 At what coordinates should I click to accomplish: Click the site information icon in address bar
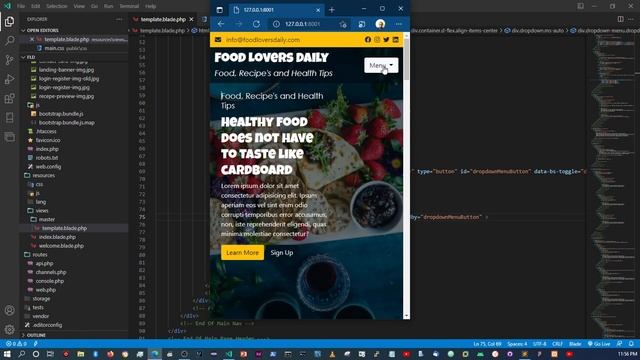click(x=276, y=24)
